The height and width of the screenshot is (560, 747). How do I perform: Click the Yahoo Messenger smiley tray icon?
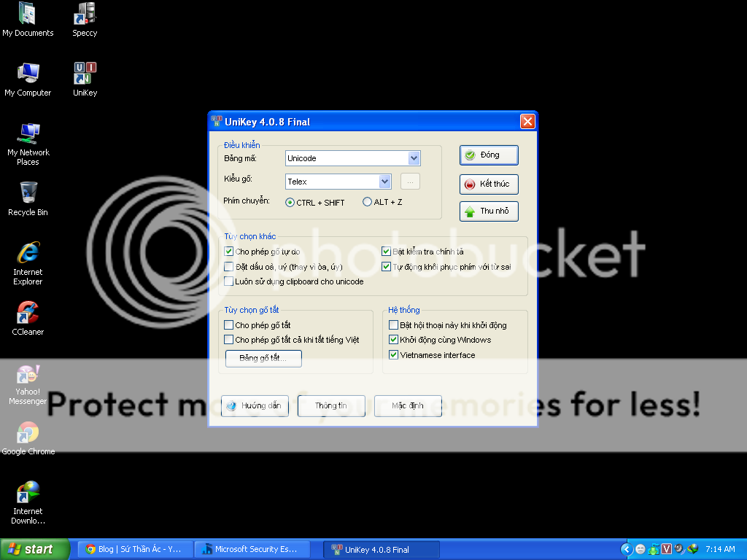click(x=640, y=549)
